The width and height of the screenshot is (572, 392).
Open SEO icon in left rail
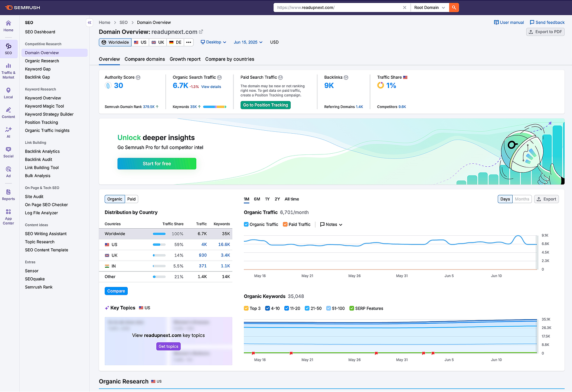[9, 49]
